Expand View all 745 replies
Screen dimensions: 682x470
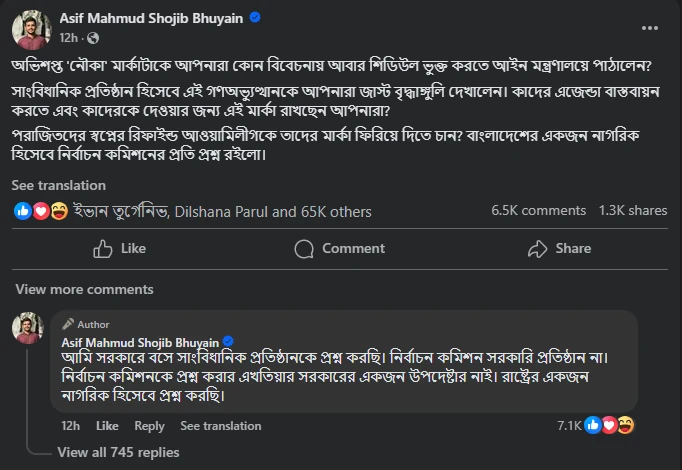118,452
